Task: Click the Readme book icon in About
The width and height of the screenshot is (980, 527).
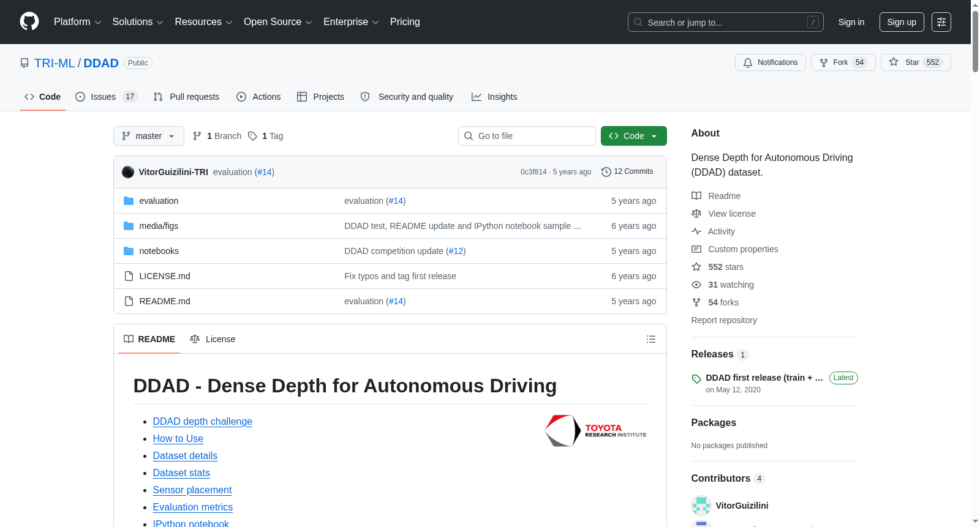Action: point(696,196)
